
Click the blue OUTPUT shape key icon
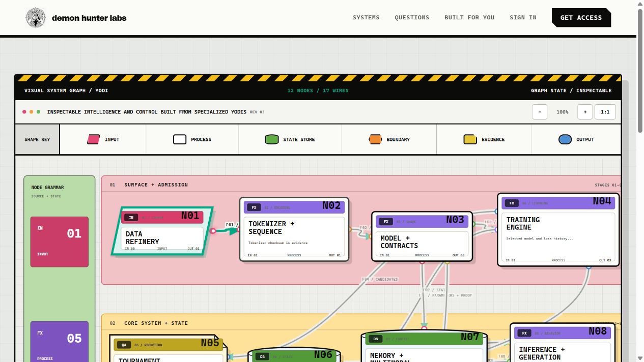tap(565, 139)
